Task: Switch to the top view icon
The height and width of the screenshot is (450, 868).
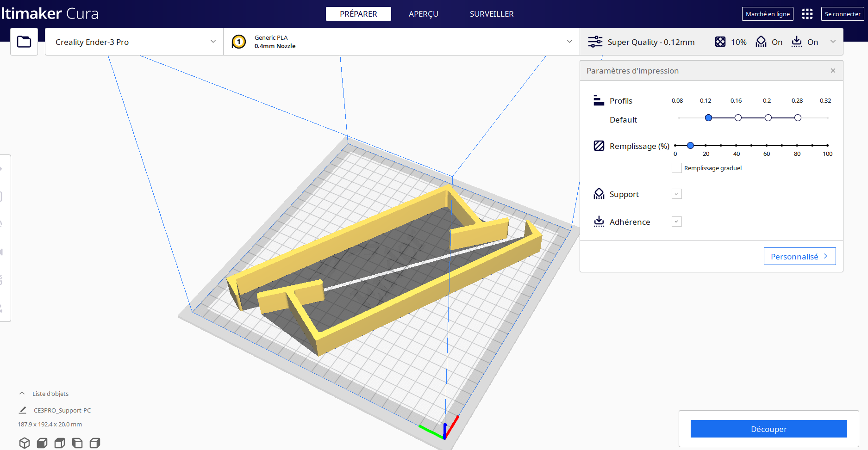Action: pos(60,443)
